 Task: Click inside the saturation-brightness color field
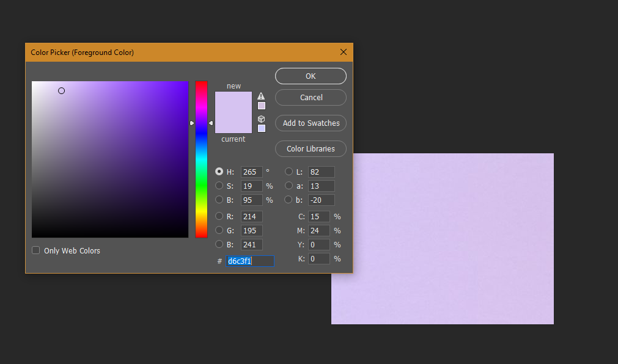click(x=110, y=159)
